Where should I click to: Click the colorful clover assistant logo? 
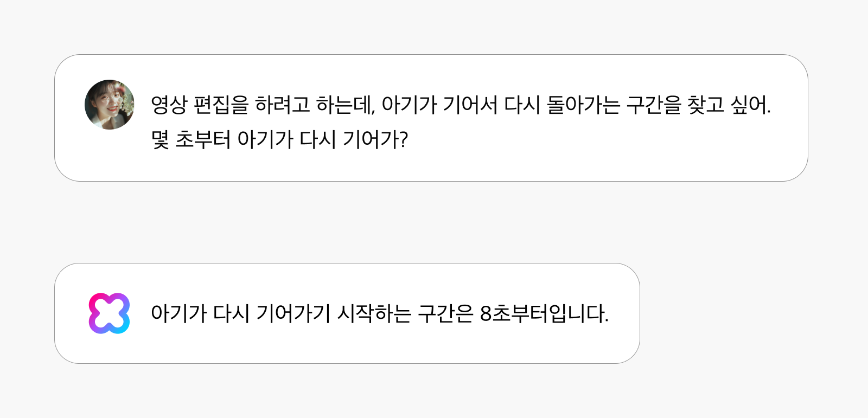click(109, 313)
